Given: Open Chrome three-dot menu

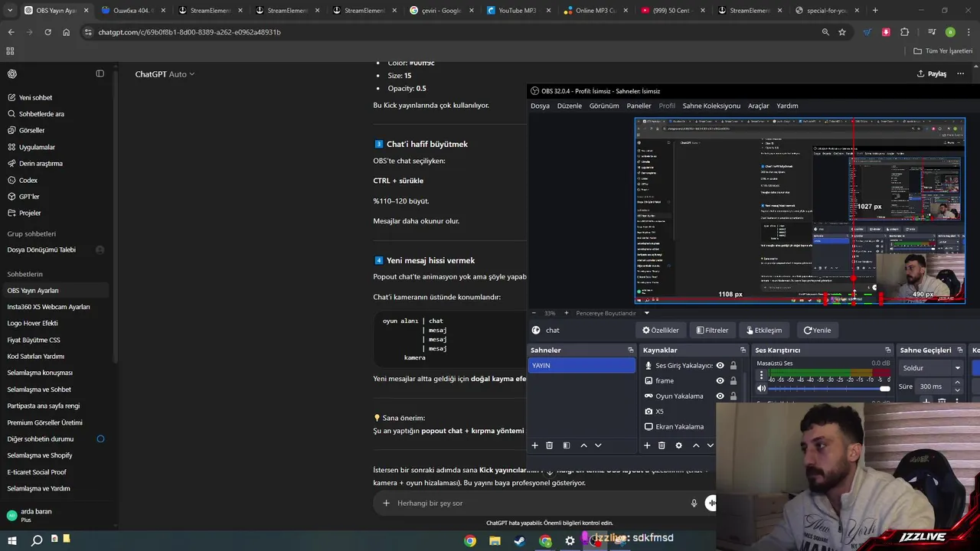Looking at the screenshot, I should click(x=968, y=32).
